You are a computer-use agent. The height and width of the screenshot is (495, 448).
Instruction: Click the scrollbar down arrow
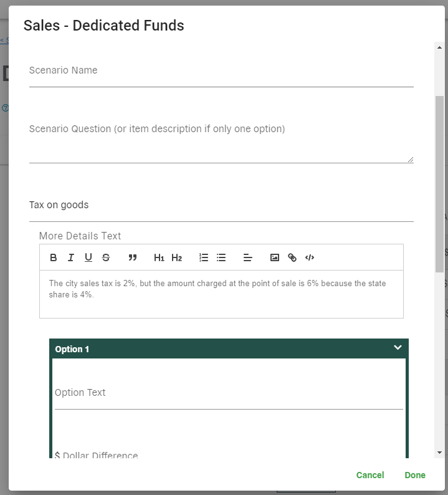click(x=439, y=453)
